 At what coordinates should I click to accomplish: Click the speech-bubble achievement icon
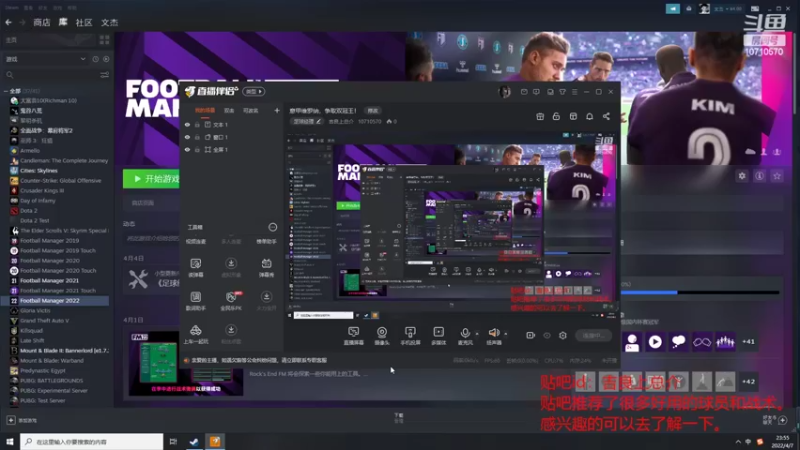tap(679, 342)
